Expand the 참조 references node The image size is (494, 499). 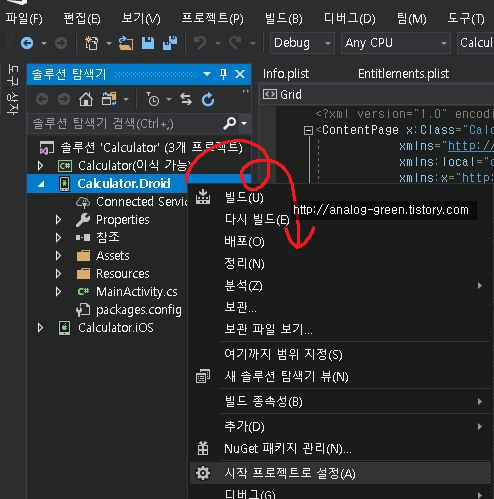[58, 238]
